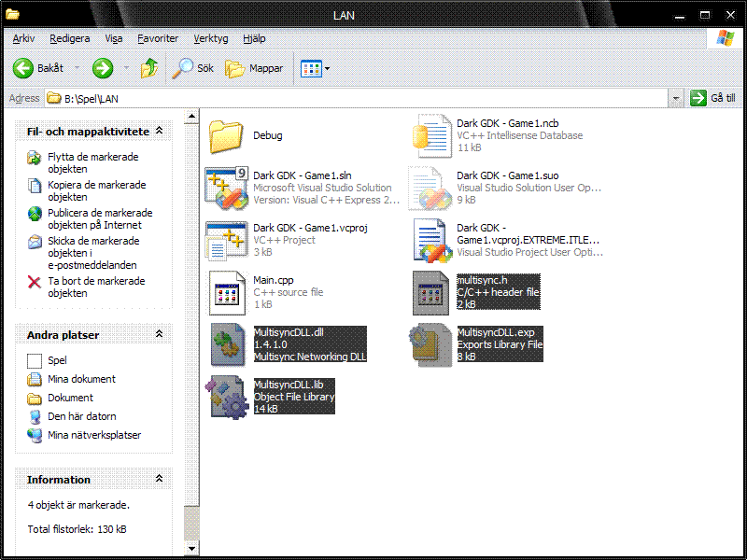Collapse the Information panel
Screen dimensions: 747x560
pyautogui.click(x=160, y=479)
